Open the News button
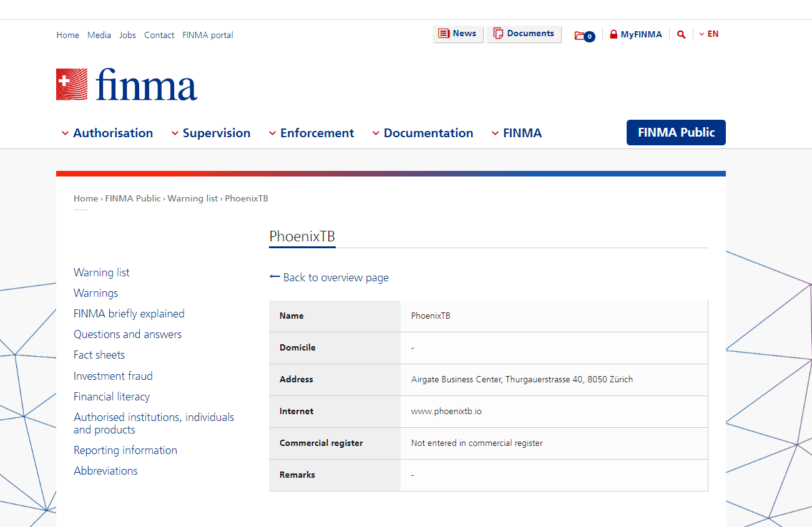This screenshot has height=527, width=812. click(458, 34)
